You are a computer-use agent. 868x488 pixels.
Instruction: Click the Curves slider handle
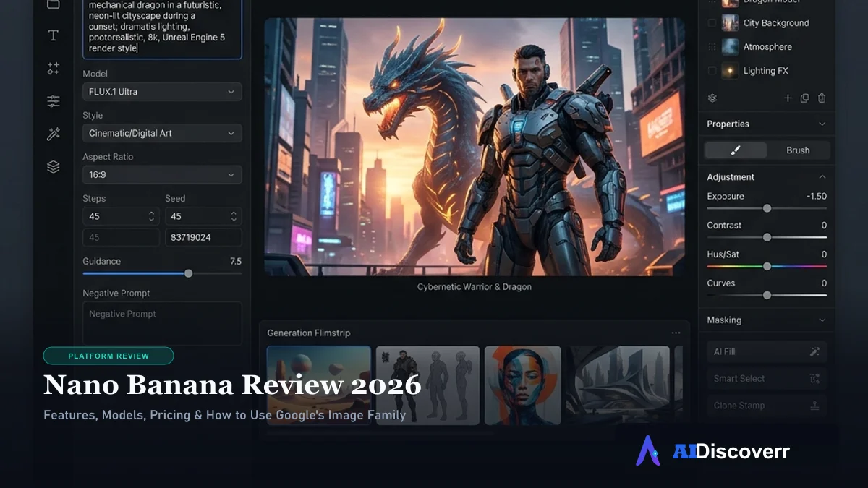767,295
